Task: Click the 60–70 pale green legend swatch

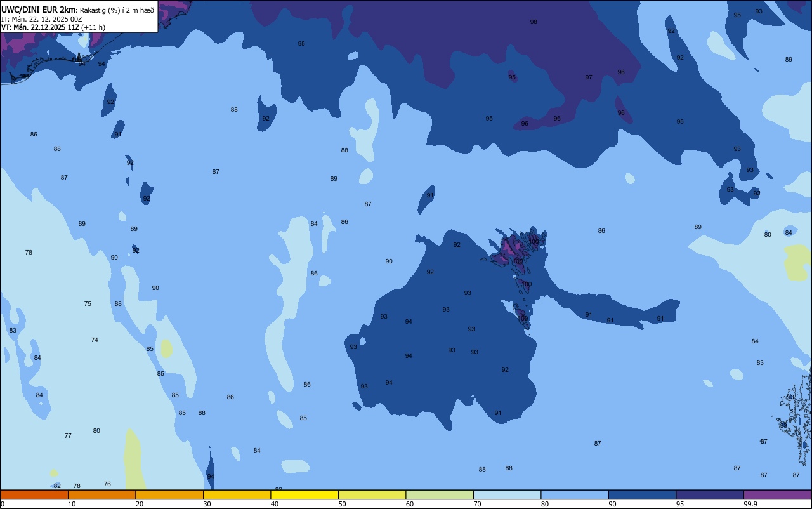Action: click(x=440, y=494)
